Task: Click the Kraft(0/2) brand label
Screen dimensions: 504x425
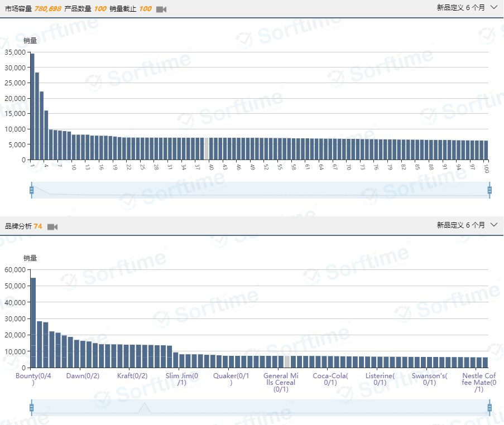Action: (x=132, y=376)
